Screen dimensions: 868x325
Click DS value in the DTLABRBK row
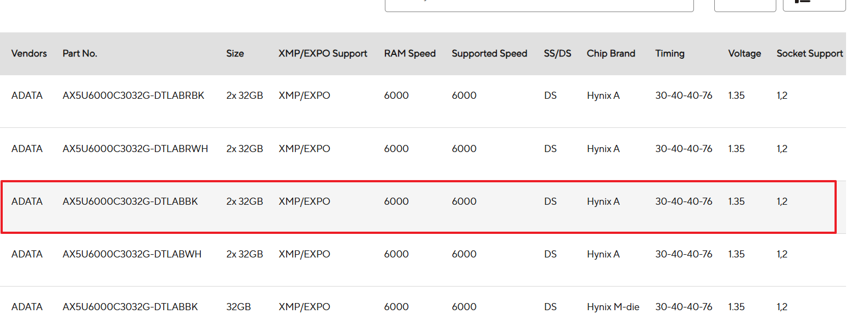550,96
